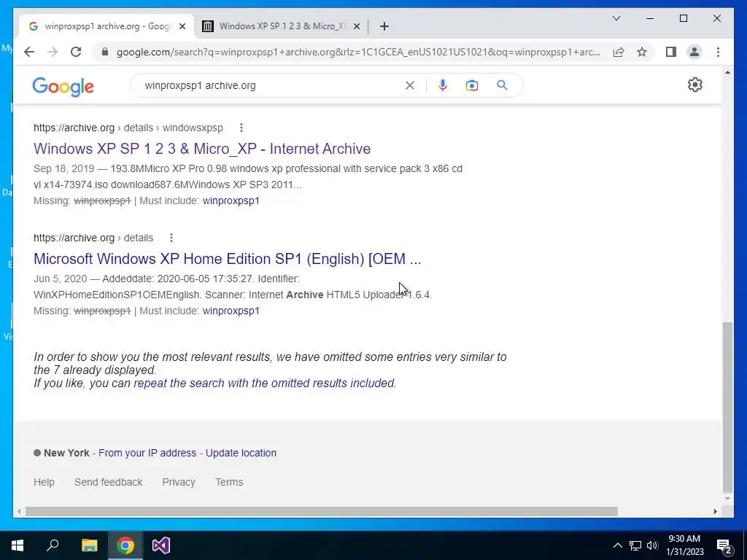Viewport: 747px width, 560px height.
Task: Click Must include winproxpsp1 under second result
Action: [231, 311]
